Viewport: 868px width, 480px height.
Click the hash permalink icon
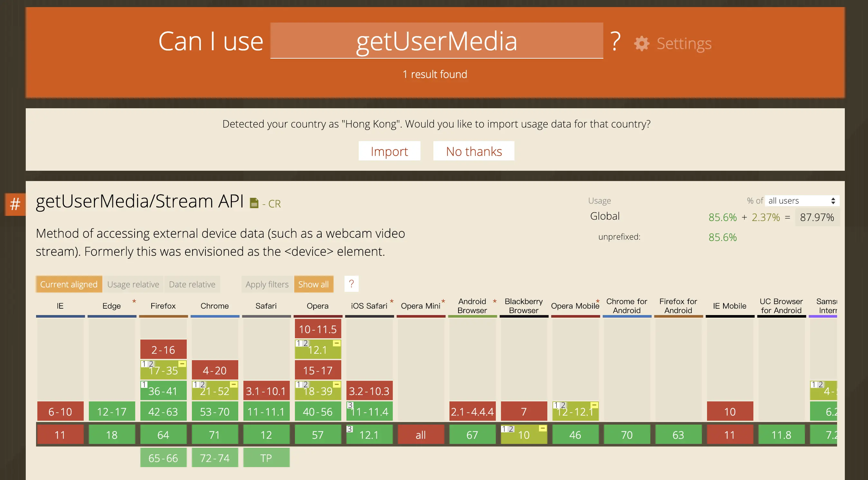pos(15,204)
